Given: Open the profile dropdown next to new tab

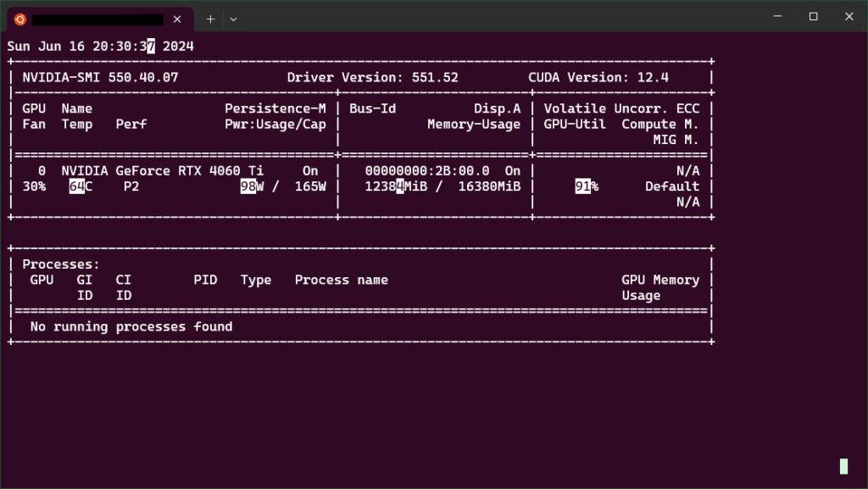Looking at the screenshot, I should click(x=234, y=19).
